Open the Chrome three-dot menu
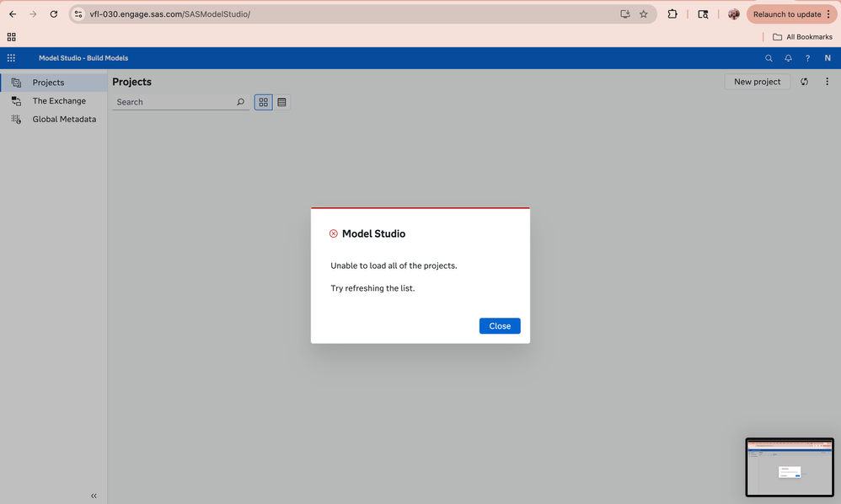This screenshot has height=504, width=841. [828, 14]
